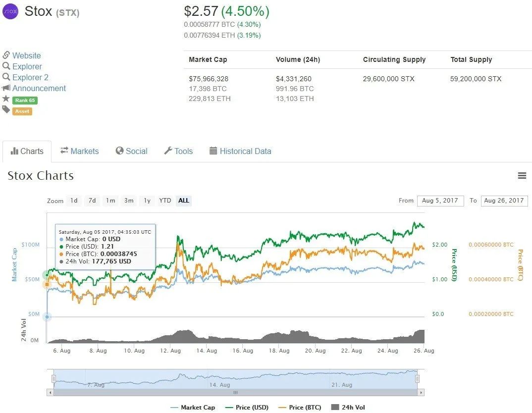Switch to the Tools tab
The image size is (532, 413).
(x=178, y=151)
